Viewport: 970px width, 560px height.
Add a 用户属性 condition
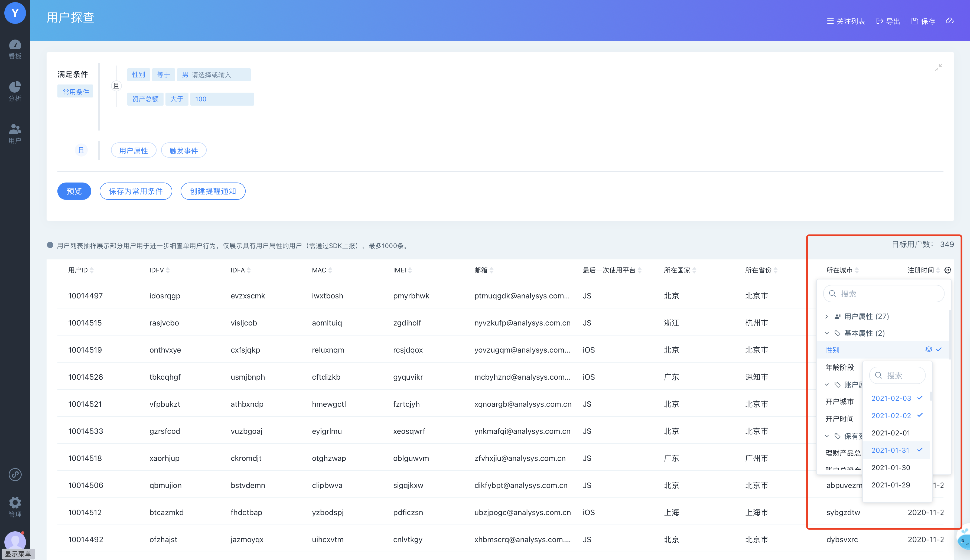pos(134,150)
